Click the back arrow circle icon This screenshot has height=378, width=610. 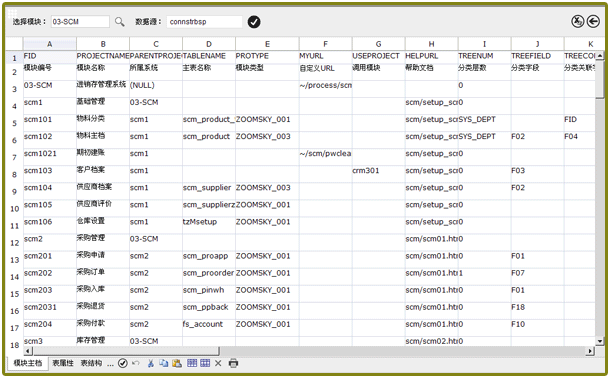pyautogui.click(x=593, y=21)
